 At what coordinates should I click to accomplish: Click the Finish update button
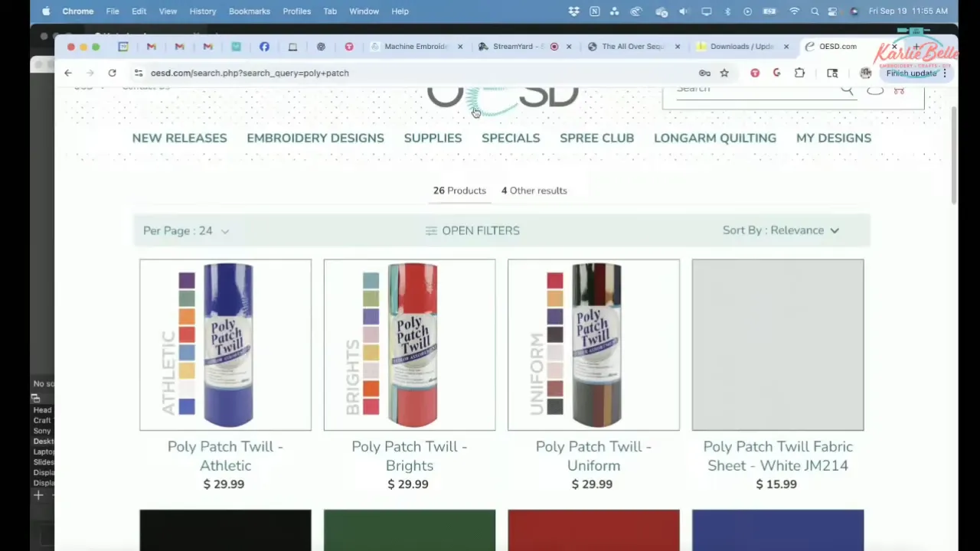pyautogui.click(x=911, y=73)
